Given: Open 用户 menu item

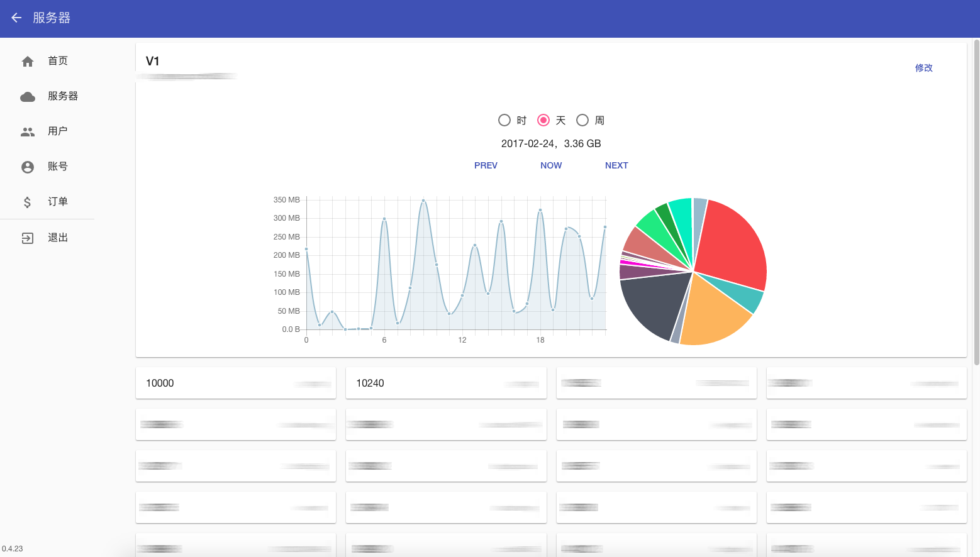Looking at the screenshot, I should coord(47,131).
